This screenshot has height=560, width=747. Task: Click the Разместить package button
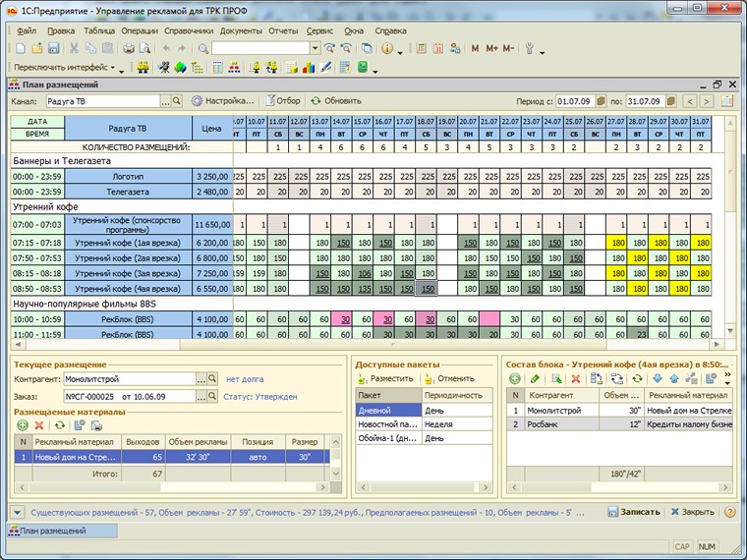pyautogui.click(x=385, y=378)
